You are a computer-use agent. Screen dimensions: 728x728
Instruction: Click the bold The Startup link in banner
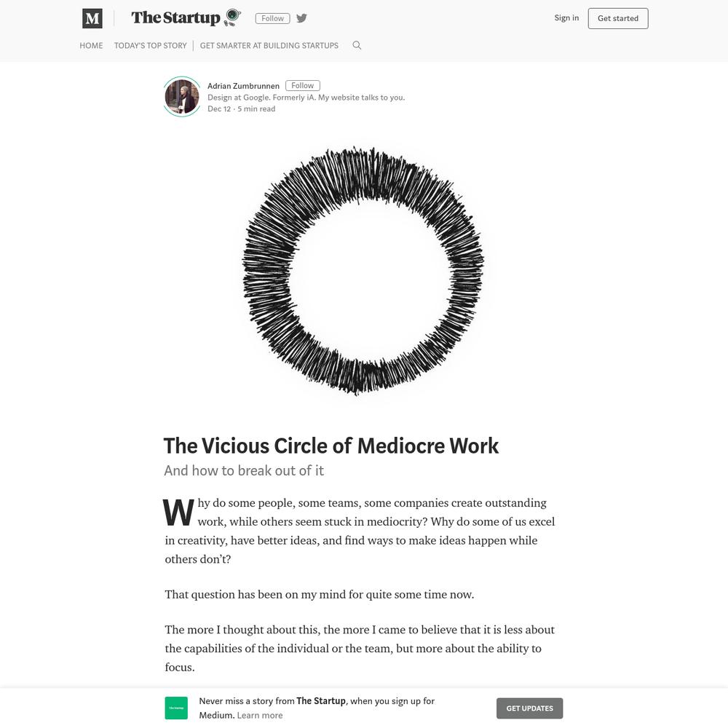[x=321, y=700]
